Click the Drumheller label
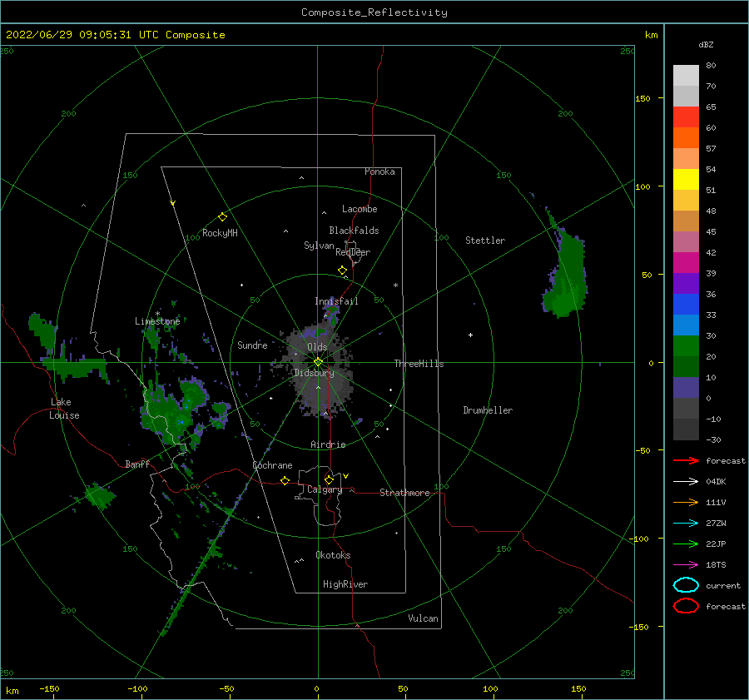Image resolution: width=749 pixels, height=700 pixels. click(488, 410)
